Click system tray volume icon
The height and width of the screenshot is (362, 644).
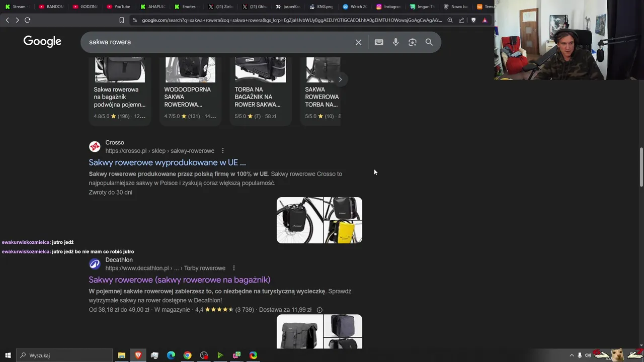(588, 355)
